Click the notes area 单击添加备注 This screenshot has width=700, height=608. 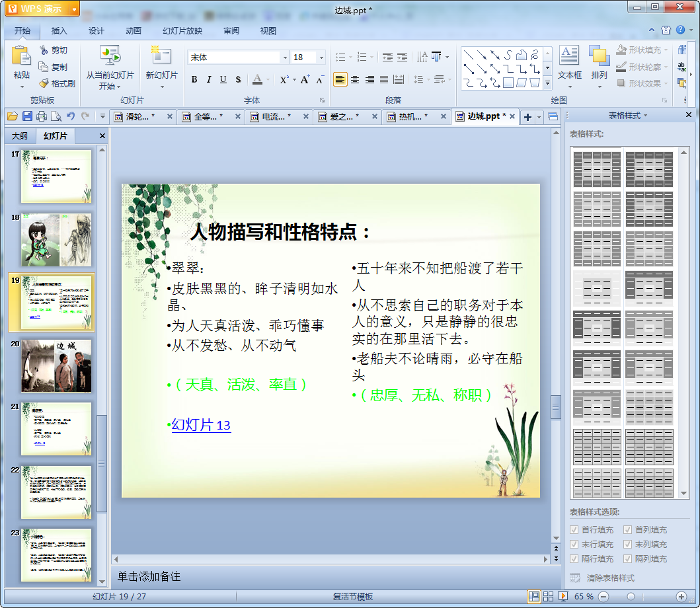[149, 576]
